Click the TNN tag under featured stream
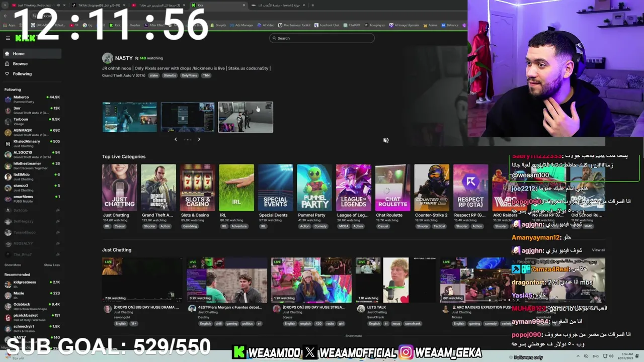The height and width of the screenshot is (362, 644). [206, 75]
